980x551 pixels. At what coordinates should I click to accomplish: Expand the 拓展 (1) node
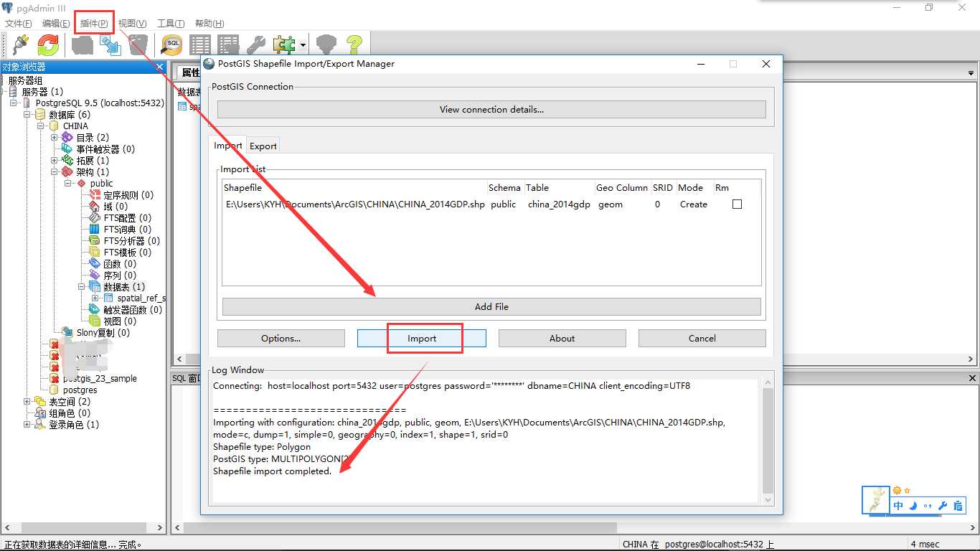click(x=55, y=160)
